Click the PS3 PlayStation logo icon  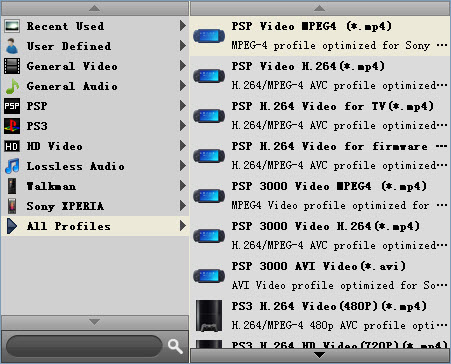12,126
